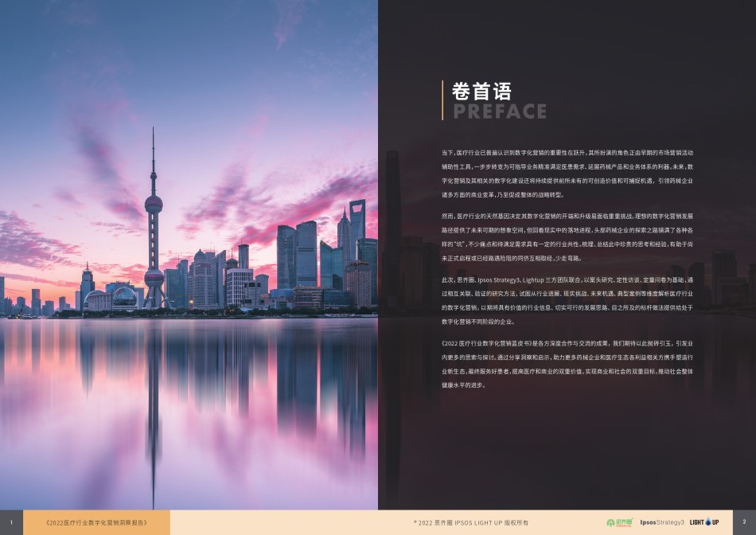Screen dimensions: 756x535
Task: Click paragraph starting "然而,医疗行业的天然基因"
Action: (567, 237)
